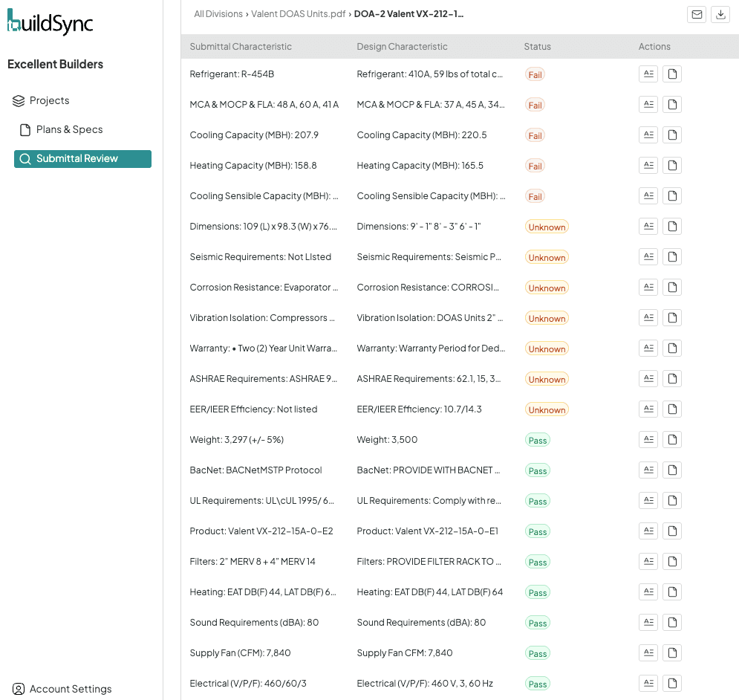Open document icon for Refrigerant row
The width and height of the screenshot is (739, 700).
(672, 74)
